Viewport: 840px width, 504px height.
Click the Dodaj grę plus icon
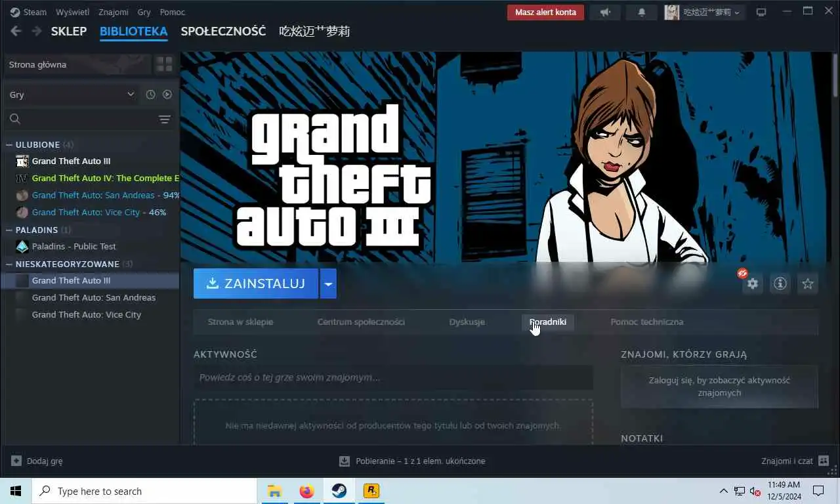(x=16, y=461)
